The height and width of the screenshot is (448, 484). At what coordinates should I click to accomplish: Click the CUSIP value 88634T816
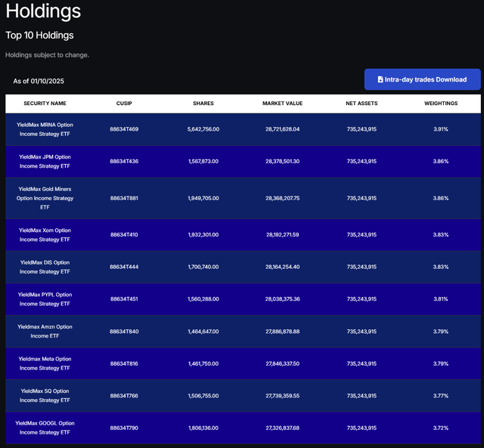(124, 363)
